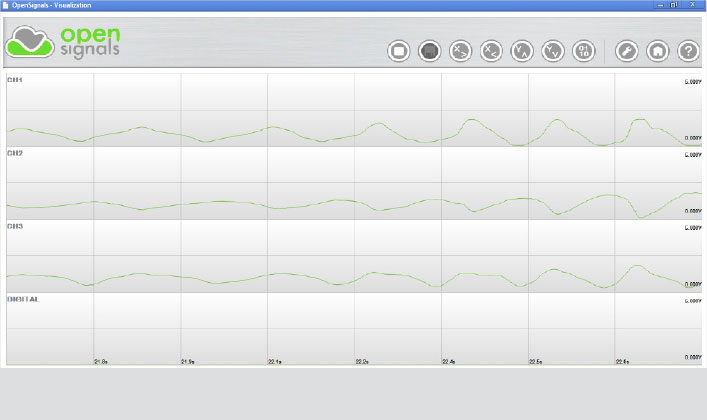The image size is (707, 420).
Task: Click the stop acquisition square icon
Action: click(398, 50)
